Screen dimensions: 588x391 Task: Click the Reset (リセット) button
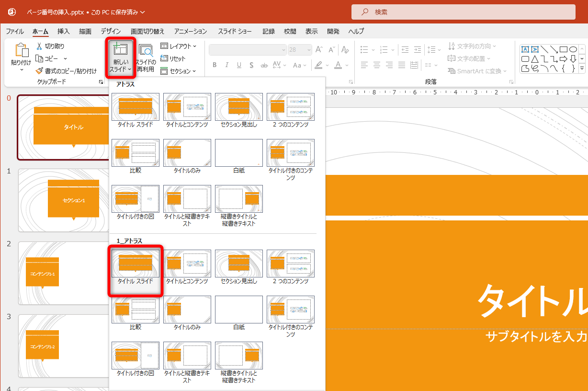point(173,58)
